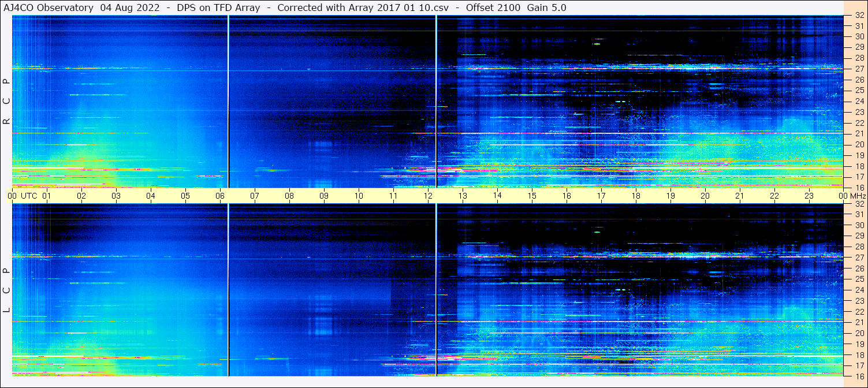Select "Corrected with Array 2017 01 10.csv" text
868x388 pixels.
tap(363, 8)
